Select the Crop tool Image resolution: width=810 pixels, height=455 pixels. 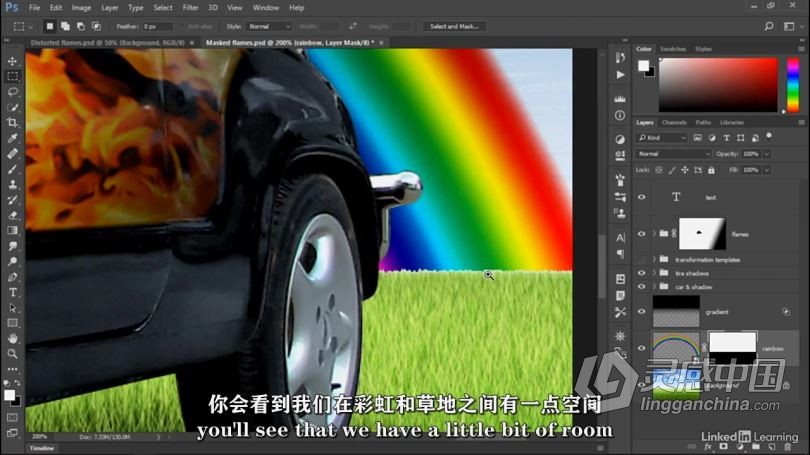click(x=12, y=122)
